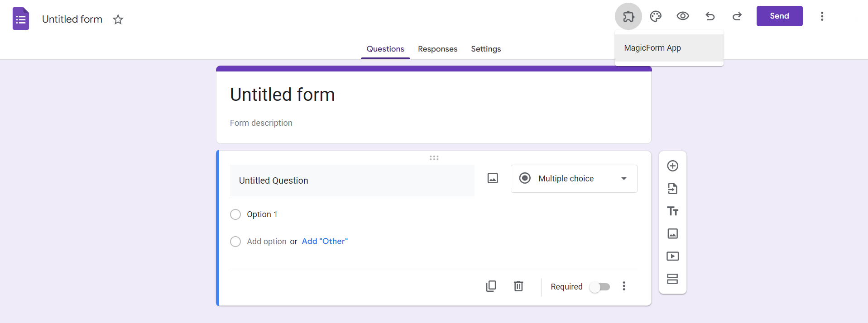Viewport: 868px width, 323px height.
Task: Click the undo arrow icon
Action: (x=710, y=16)
